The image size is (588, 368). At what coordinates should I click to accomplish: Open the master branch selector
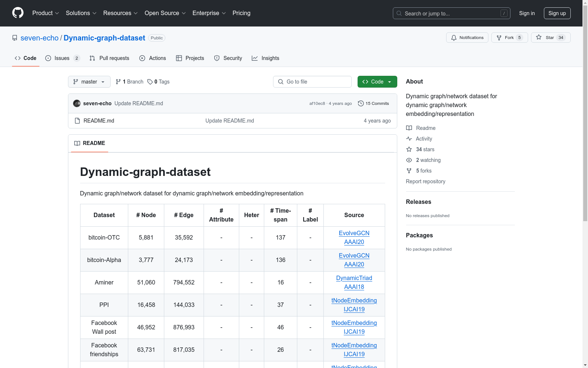point(89,82)
